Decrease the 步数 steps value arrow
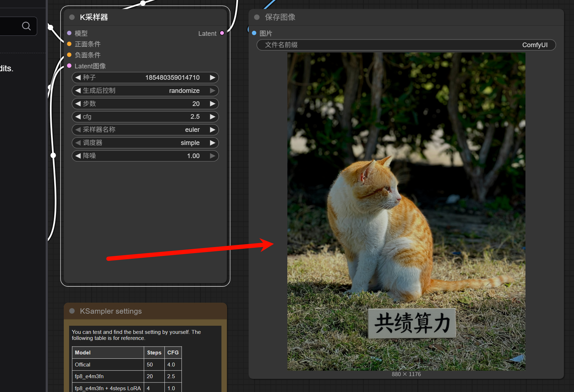 (78, 103)
